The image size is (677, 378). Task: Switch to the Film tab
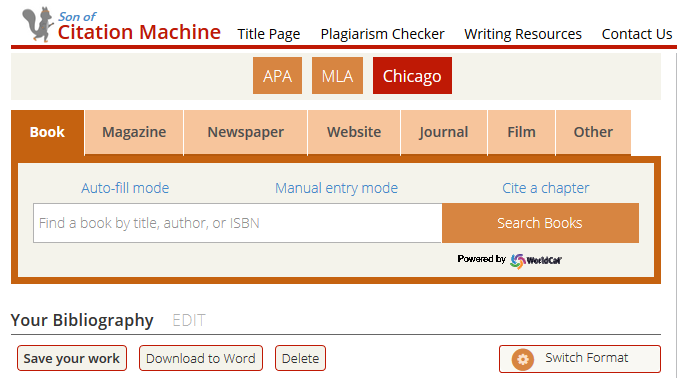click(521, 132)
